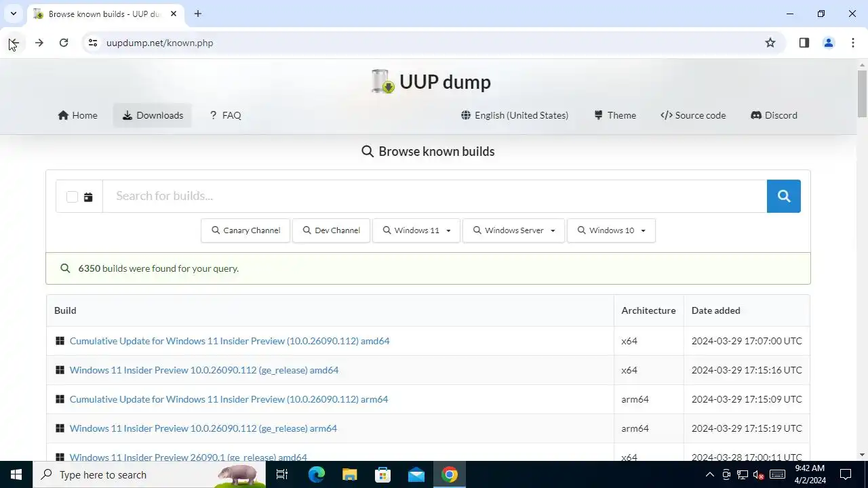Click the Architecture column header
Image resolution: width=868 pixels, height=488 pixels.
click(x=648, y=310)
